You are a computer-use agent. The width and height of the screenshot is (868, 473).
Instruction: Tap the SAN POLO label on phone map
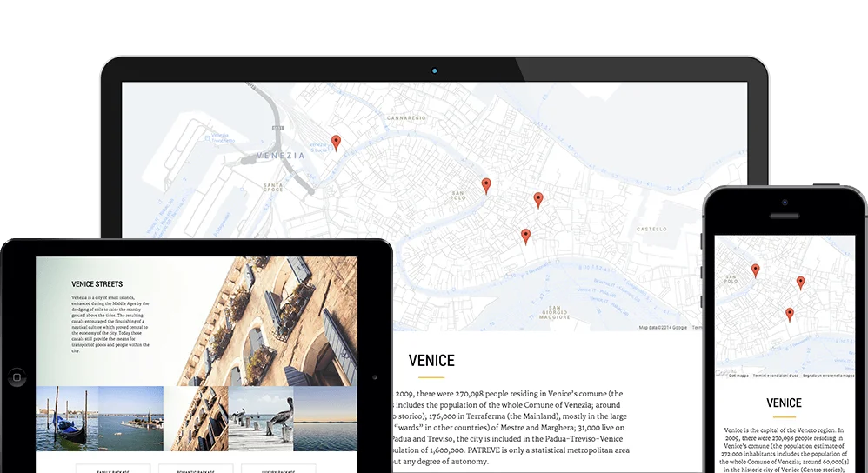731,279
